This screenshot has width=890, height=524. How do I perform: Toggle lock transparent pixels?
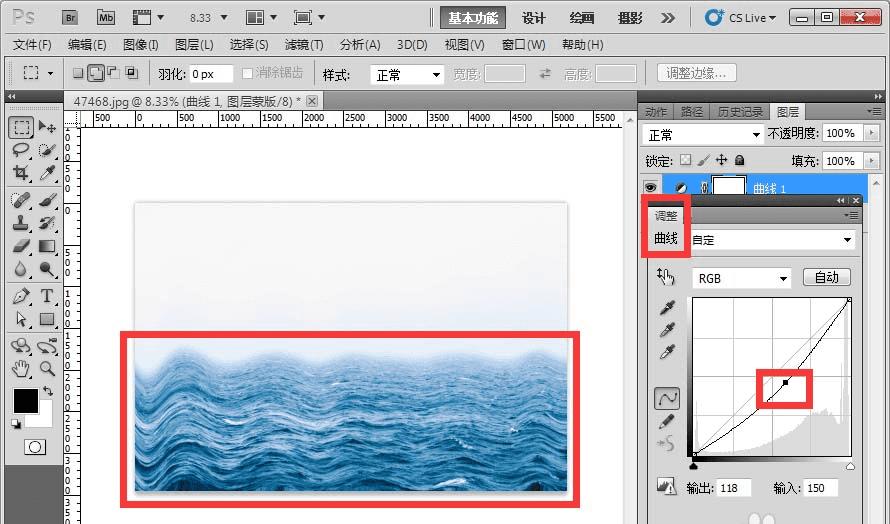686,160
